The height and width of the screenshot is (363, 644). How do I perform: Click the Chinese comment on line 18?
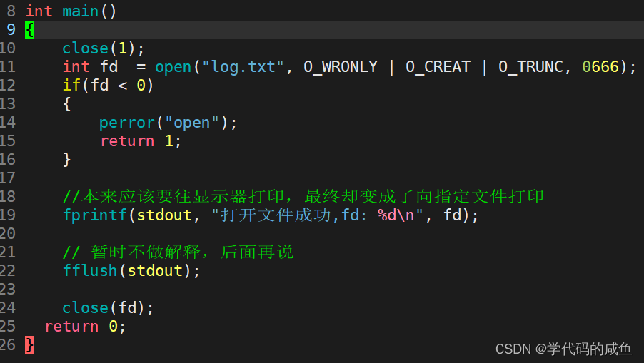point(303,196)
